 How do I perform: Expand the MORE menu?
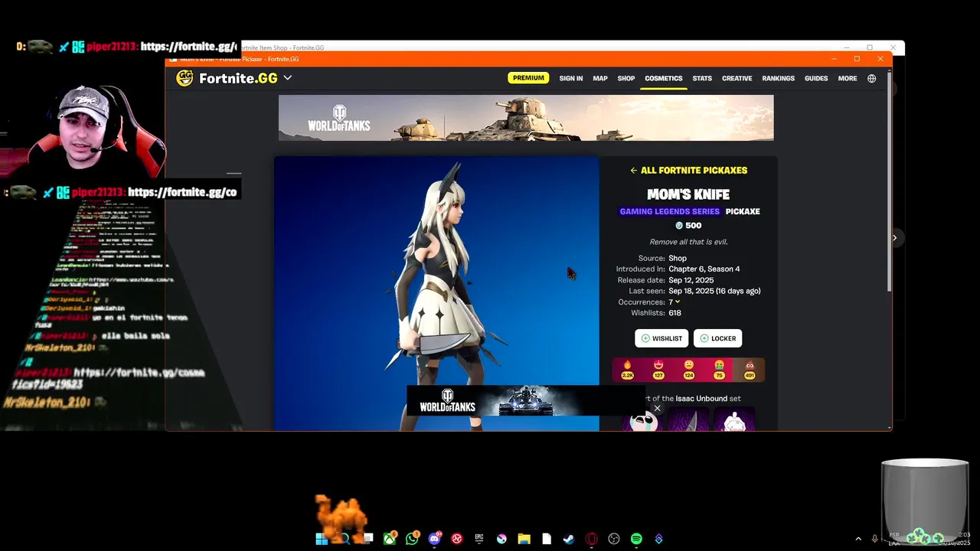(x=848, y=78)
